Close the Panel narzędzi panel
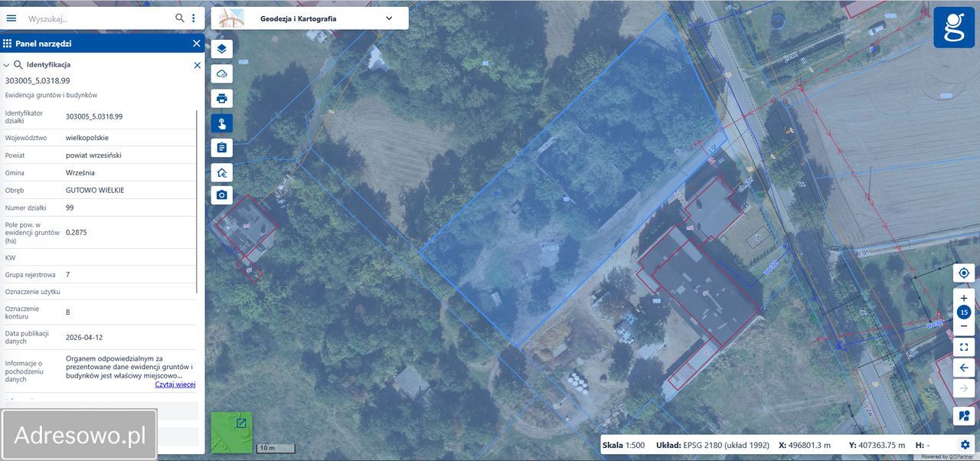 click(197, 44)
